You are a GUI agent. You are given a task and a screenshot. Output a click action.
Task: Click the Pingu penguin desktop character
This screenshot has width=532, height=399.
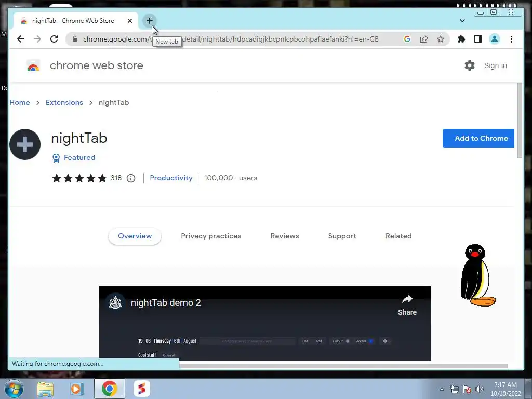click(x=478, y=275)
